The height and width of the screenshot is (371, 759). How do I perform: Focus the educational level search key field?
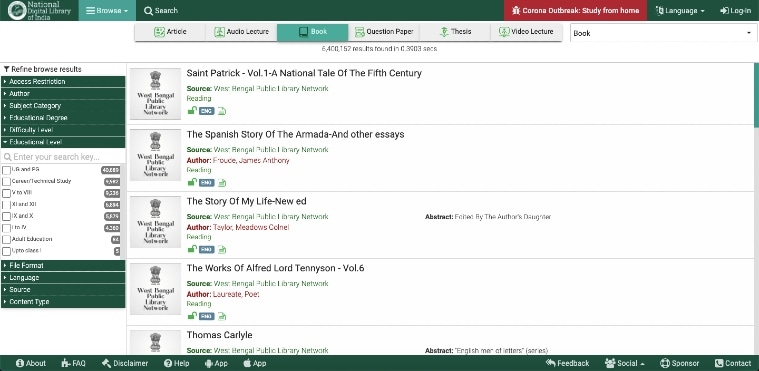tap(63, 157)
